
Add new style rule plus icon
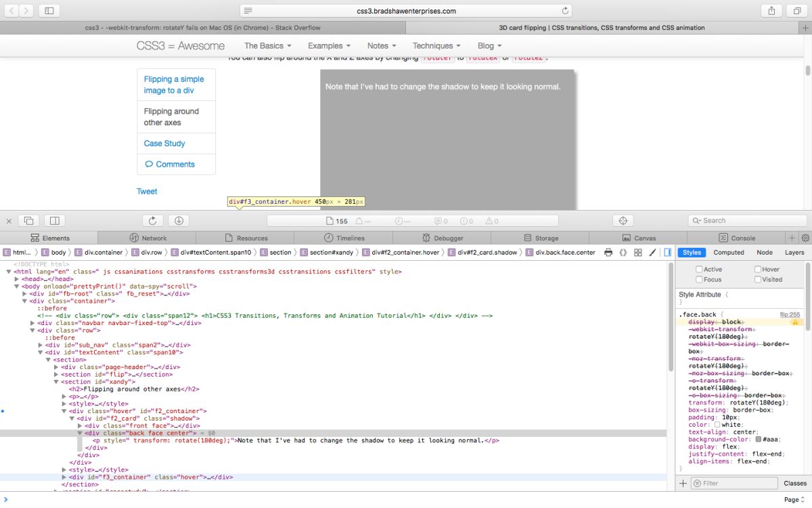coord(683,483)
